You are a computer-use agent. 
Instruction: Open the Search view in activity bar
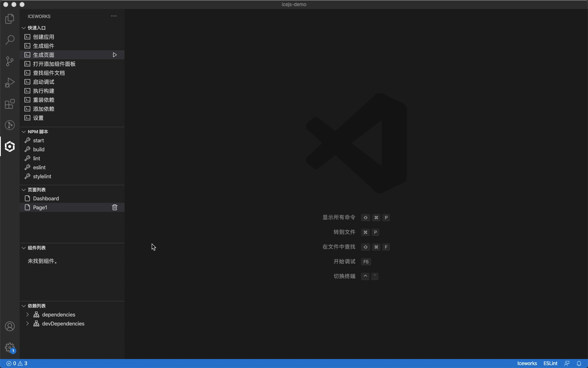click(10, 40)
